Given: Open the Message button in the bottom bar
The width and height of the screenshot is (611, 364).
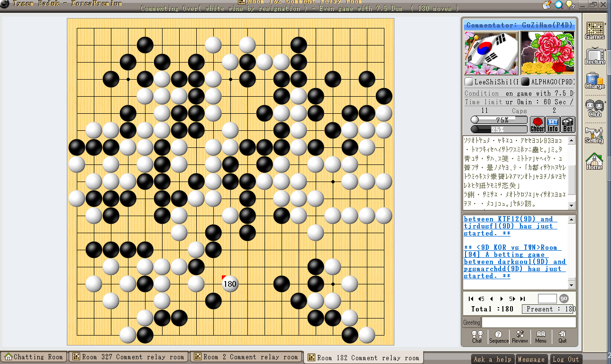Looking at the screenshot, I should (531, 359).
